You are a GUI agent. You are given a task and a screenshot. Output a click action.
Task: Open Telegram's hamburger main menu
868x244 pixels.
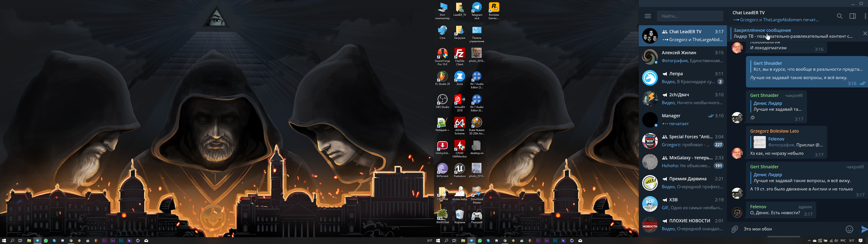click(648, 16)
